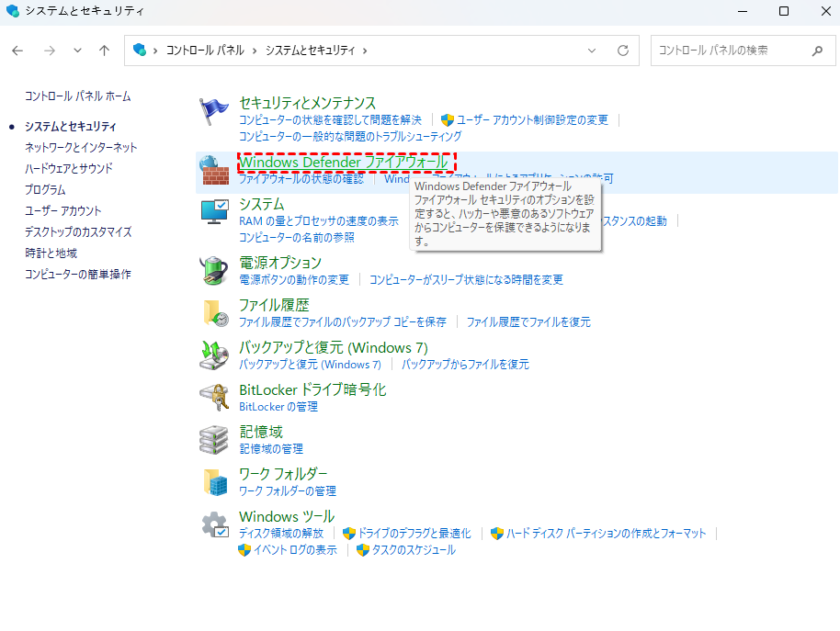Open ディスク領域の解放 link
Image resolution: width=840 pixels, height=631 pixels.
coord(281,533)
